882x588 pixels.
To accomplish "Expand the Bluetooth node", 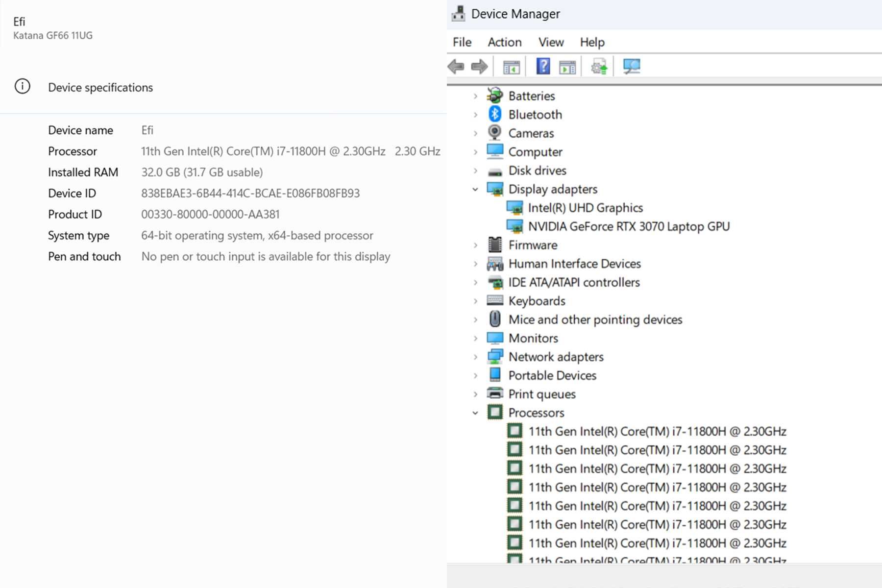I will click(475, 115).
